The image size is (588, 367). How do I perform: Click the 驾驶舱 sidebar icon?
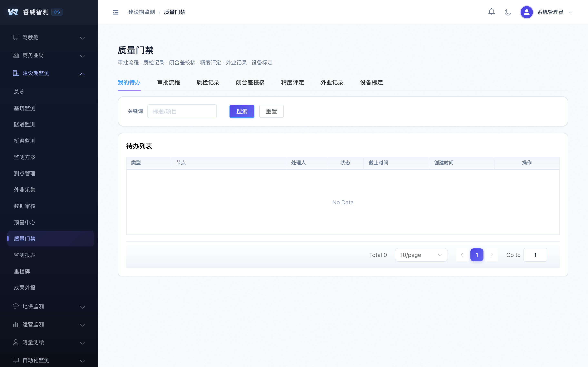tap(16, 37)
